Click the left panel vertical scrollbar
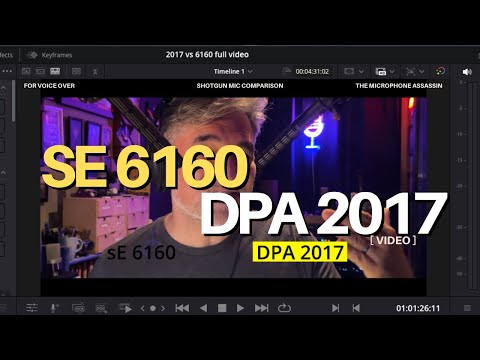The width and height of the screenshot is (480, 360). pyautogui.click(x=13, y=101)
